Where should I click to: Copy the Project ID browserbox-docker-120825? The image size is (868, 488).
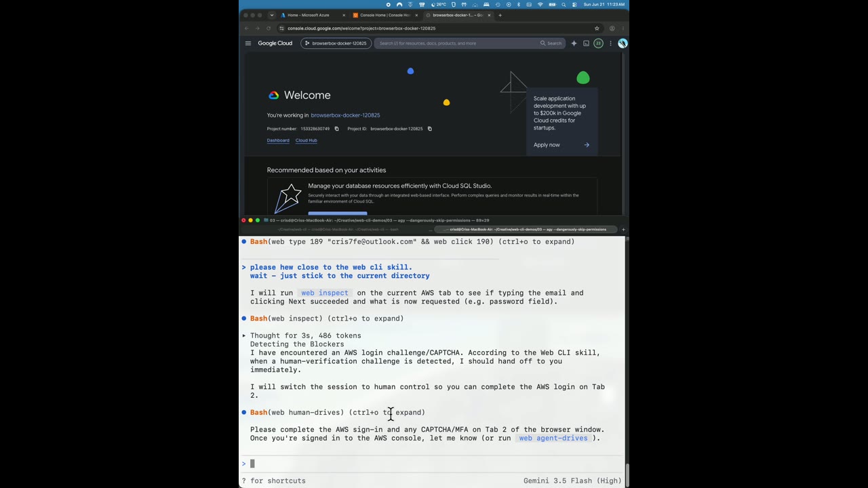(x=429, y=129)
